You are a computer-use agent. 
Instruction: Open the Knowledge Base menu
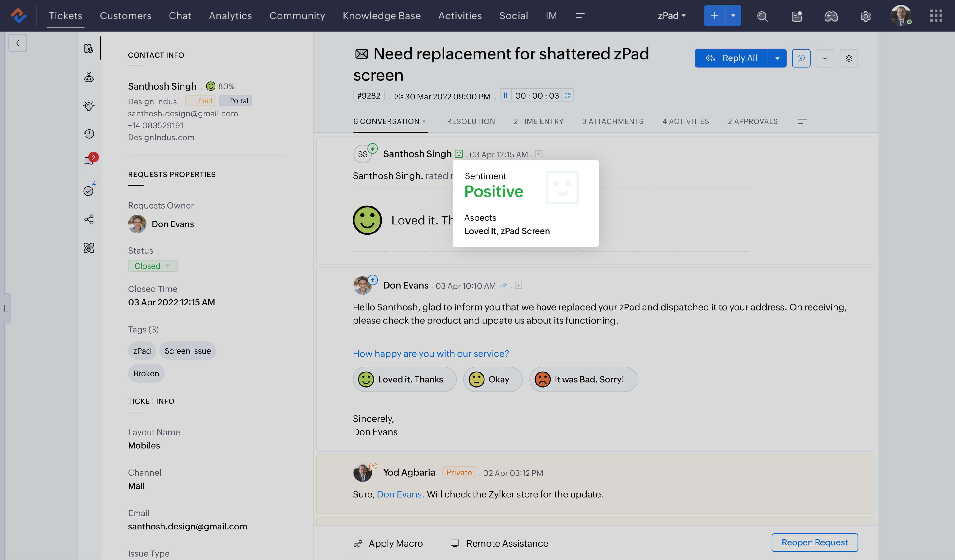[x=382, y=16]
